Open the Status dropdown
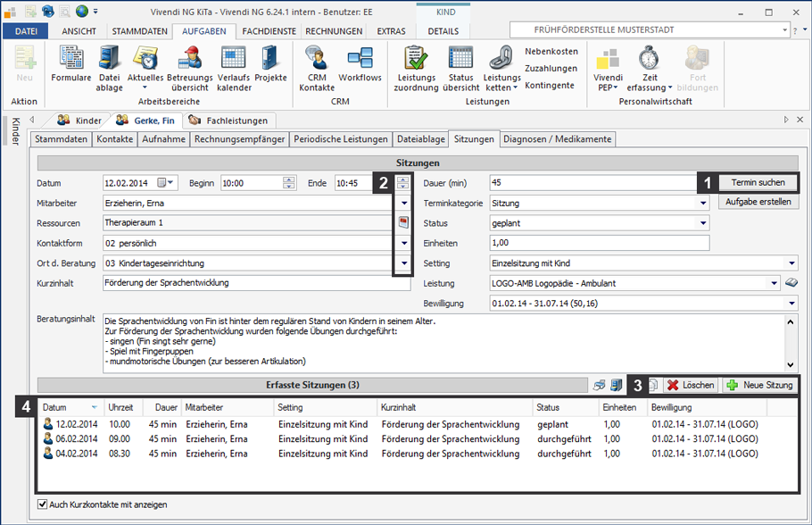812x525 pixels. pyautogui.click(x=703, y=223)
